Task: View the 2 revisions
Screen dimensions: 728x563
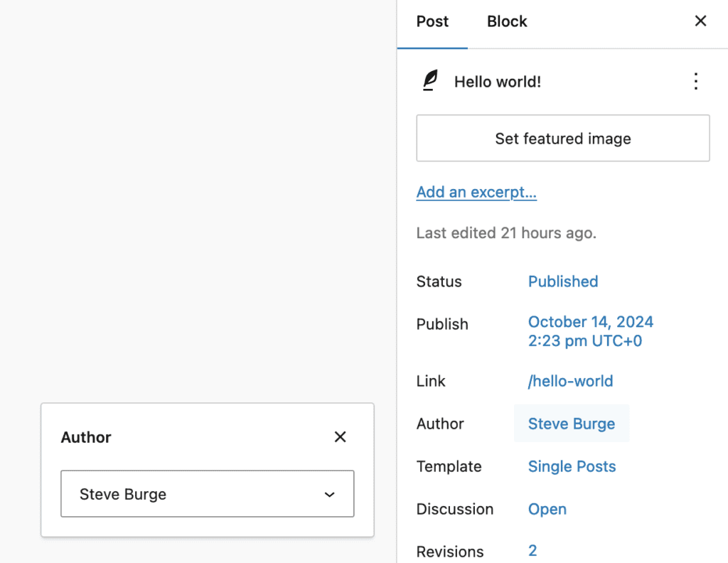Action: (x=532, y=549)
